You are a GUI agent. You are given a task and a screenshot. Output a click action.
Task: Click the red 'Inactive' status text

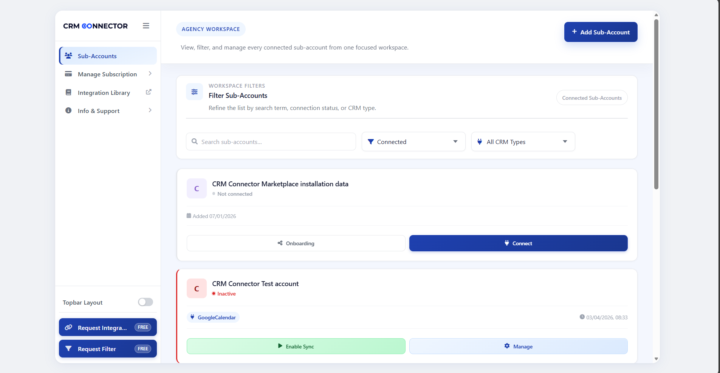pyautogui.click(x=226, y=294)
